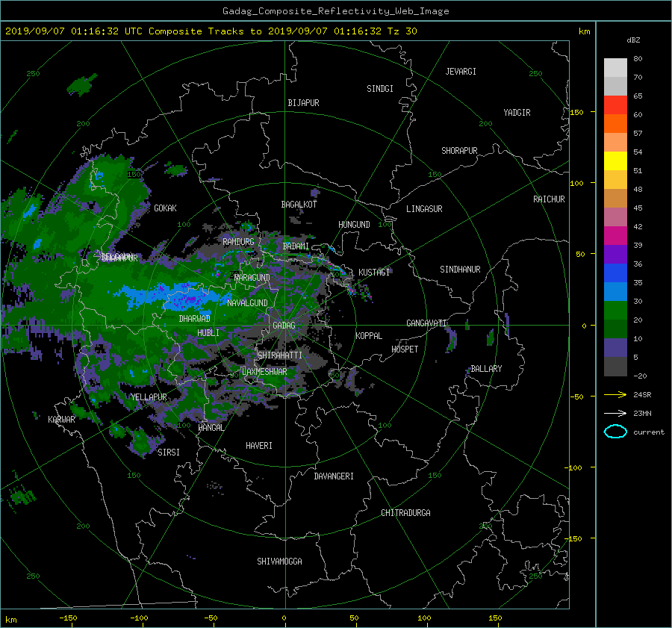672x628 pixels.
Task: Click the UTC Composite Tracks timestamp header
Action: (x=211, y=31)
